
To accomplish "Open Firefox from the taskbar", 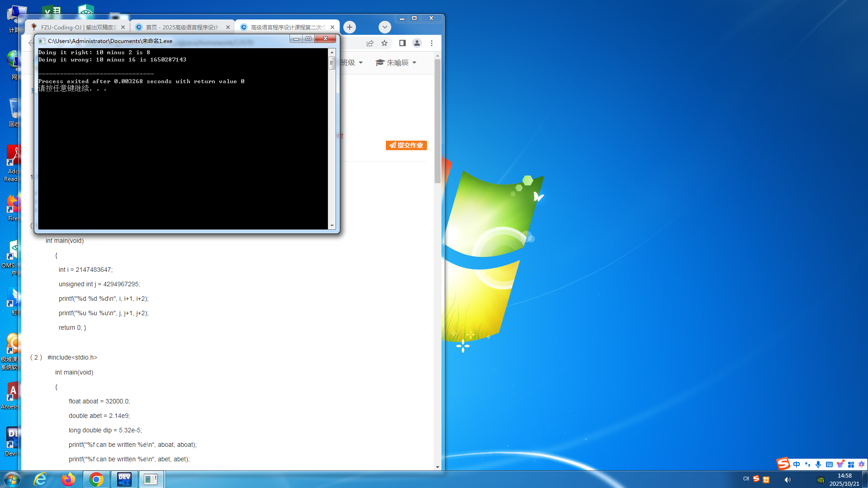I will [x=68, y=479].
